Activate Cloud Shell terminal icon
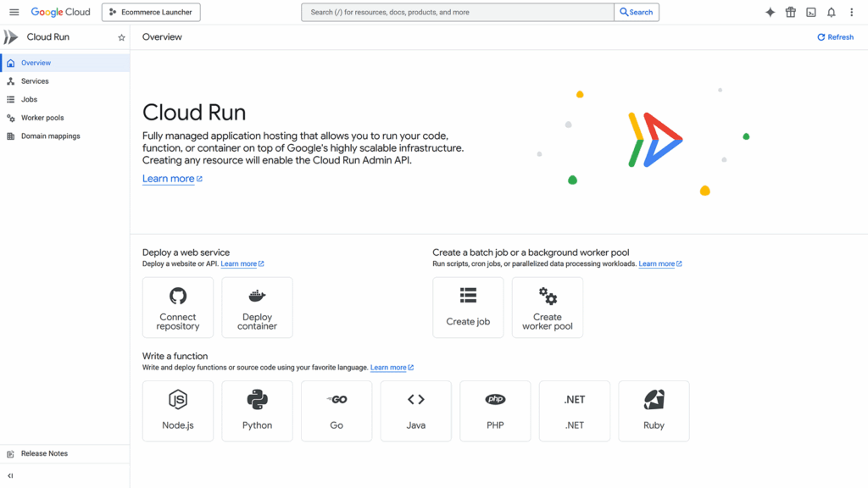This screenshot has height=488, width=868. coord(811,12)
